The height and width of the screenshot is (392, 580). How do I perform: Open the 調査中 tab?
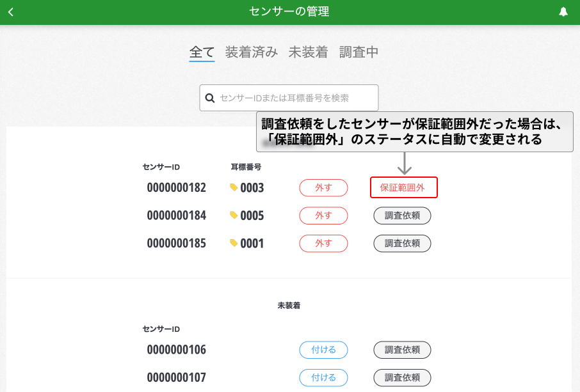(358, 52)
